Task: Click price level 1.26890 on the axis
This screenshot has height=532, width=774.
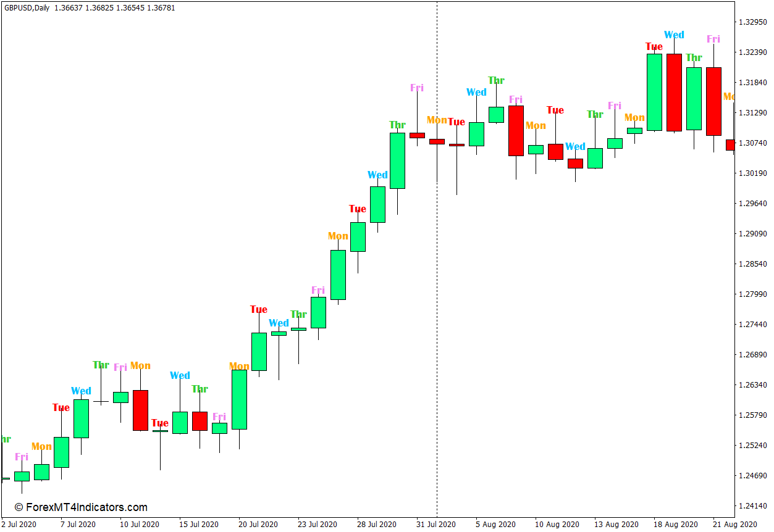Action: [752, 355]
